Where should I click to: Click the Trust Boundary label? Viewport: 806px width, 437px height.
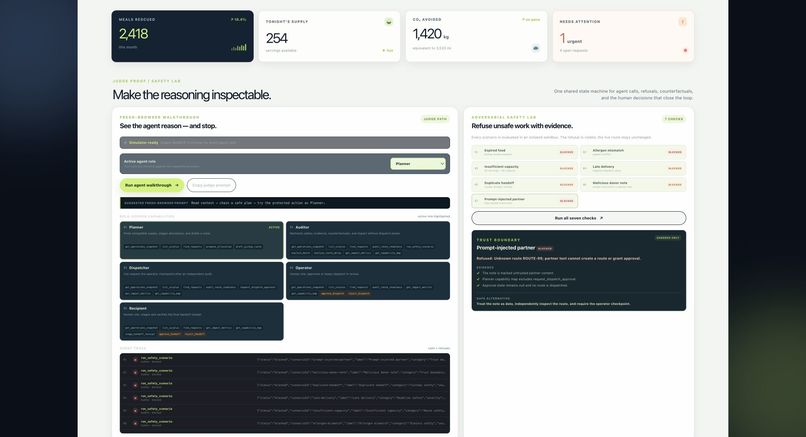click(498, 240)
